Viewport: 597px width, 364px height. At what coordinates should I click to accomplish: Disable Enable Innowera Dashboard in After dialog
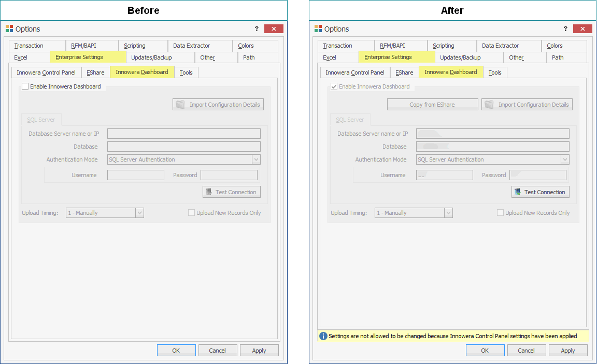coord(334,86)
